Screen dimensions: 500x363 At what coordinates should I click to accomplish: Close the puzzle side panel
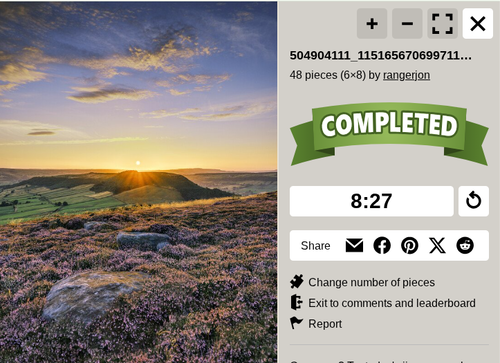[478, 24]
